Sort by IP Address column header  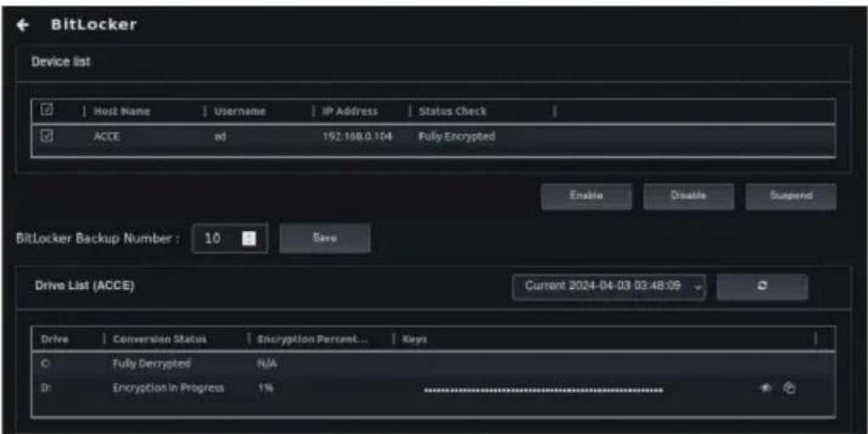click(x=351, y=111)
